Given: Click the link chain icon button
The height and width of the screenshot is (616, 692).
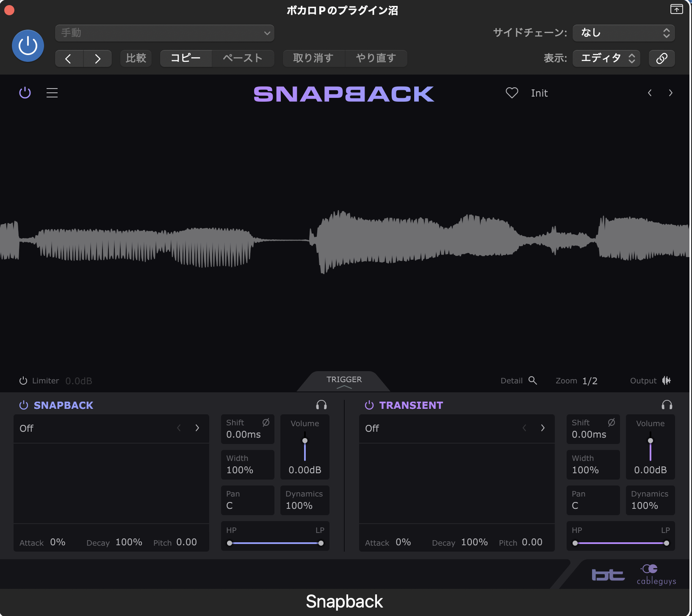Looking at the screenshot, I should (x=662, y=58).
